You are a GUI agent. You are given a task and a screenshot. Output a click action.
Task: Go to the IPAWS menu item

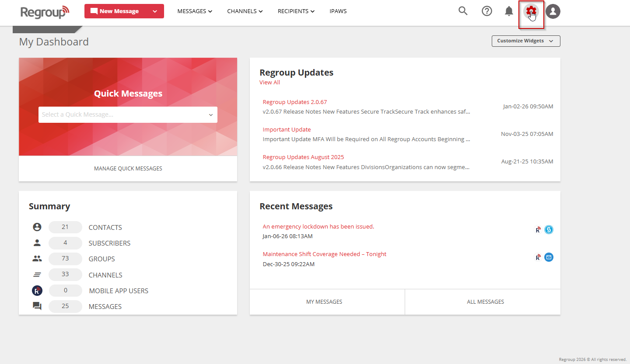pyautogui.click(x=338, y=11)
